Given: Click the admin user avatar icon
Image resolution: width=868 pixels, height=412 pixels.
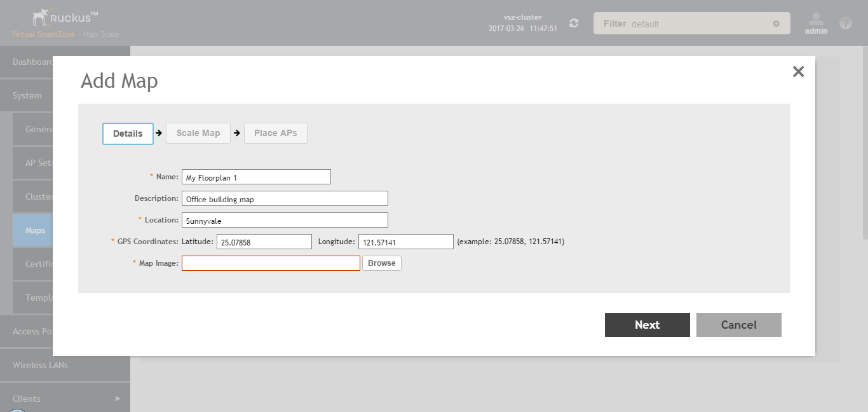Looking at the screenshot, I should coord(816,19).
